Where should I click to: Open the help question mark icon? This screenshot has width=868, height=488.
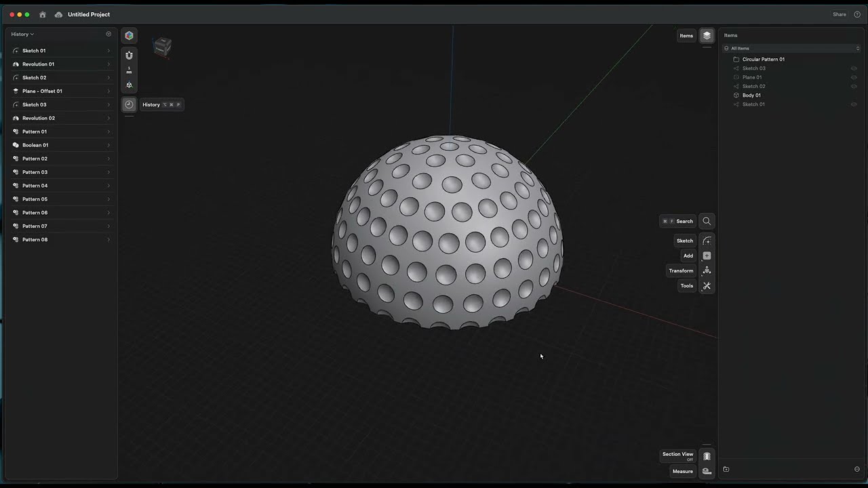tap(857, 14)
